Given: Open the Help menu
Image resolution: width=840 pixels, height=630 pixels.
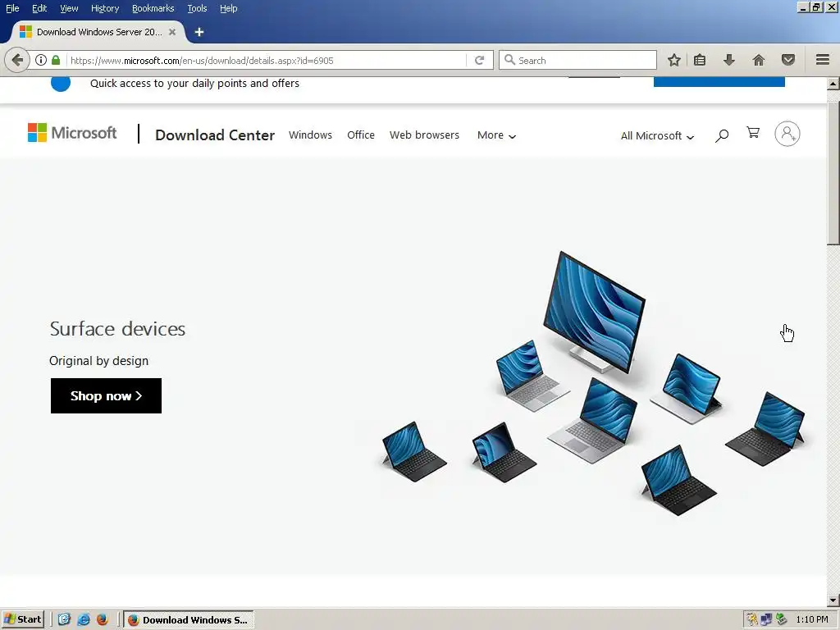Looking at the screenshot, I should [229, 8].
